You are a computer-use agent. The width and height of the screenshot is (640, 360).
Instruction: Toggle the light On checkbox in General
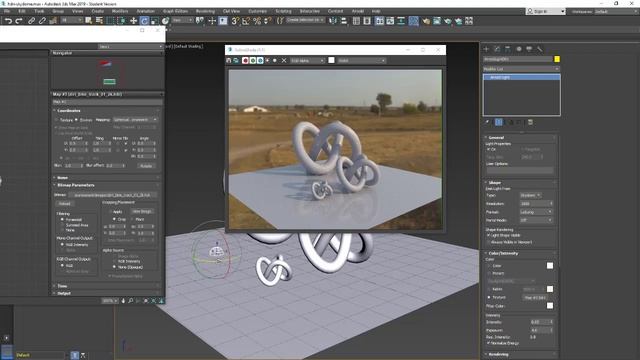coord(489,149)
